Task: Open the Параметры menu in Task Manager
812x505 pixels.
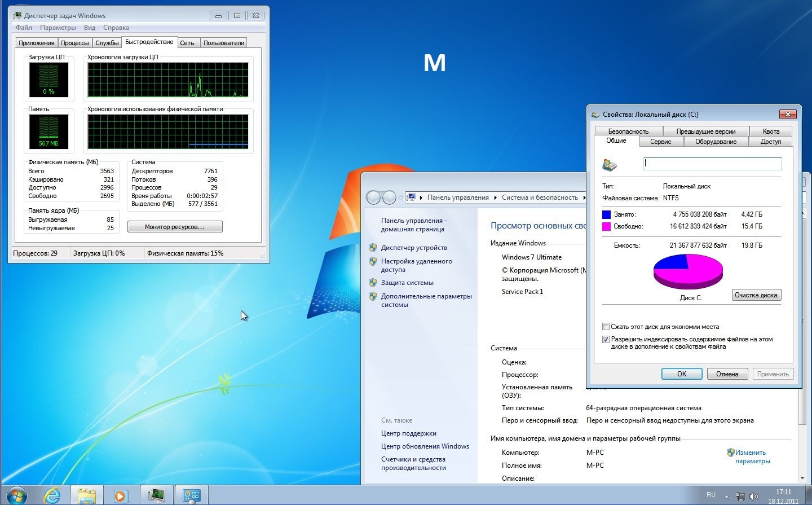Action: (58, 28)
